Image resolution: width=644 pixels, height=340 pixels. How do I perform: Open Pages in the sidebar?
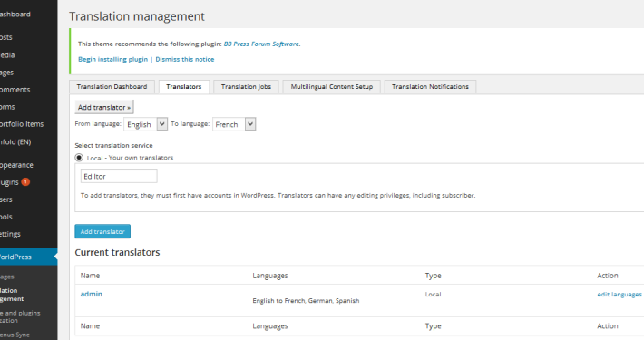coord(7,73)
